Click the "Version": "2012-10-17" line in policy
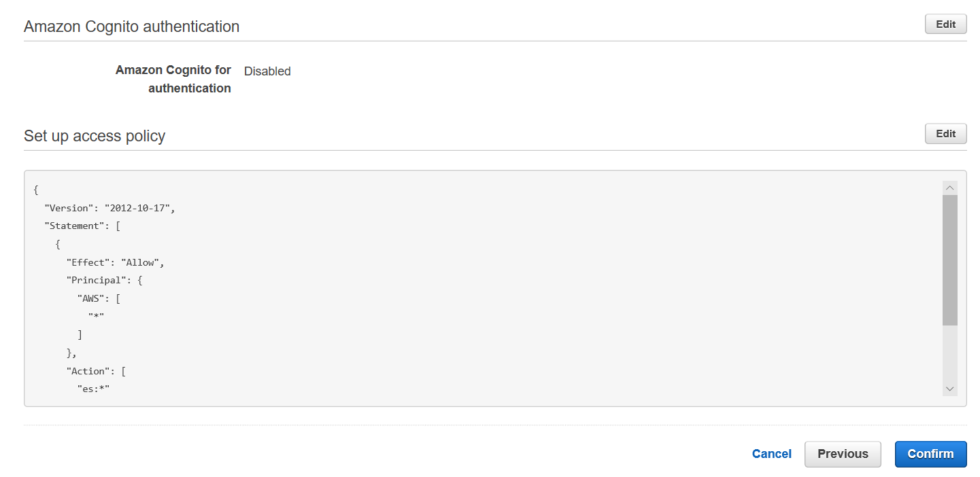This screenshot has height=477, width=980. (x=109, y=208)
